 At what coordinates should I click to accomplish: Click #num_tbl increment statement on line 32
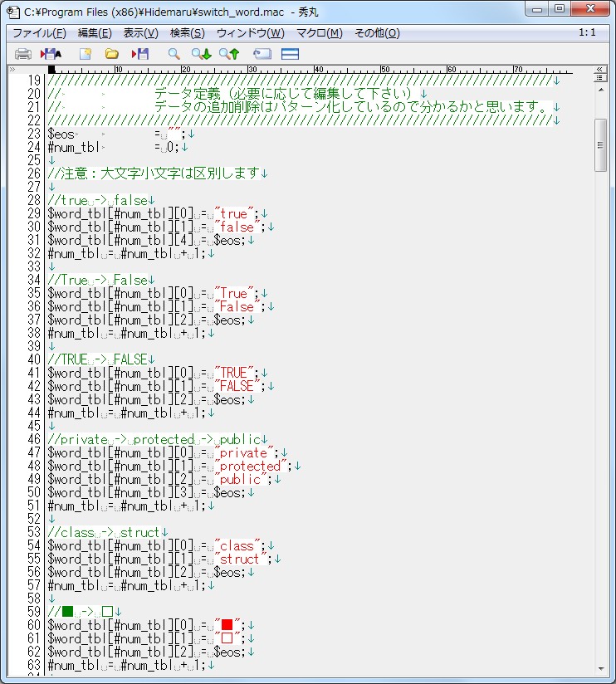pos(126,253)
